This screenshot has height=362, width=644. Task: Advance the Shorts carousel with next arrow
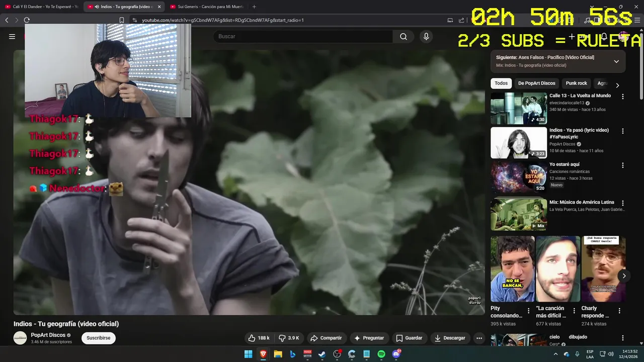pos(624,276)
